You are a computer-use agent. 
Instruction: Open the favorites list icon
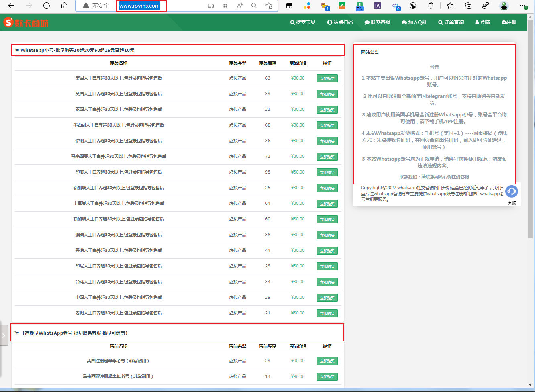pos(450,6)
